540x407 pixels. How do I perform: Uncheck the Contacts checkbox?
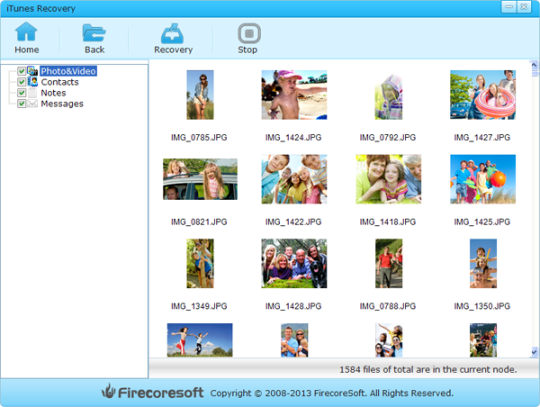point(21,82)
